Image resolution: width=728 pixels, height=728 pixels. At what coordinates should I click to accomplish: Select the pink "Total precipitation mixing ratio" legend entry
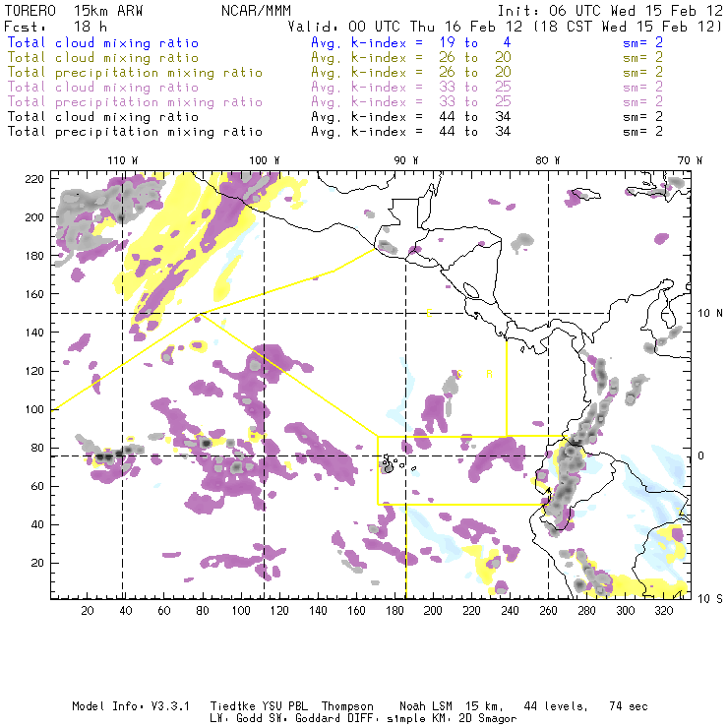[x=135, y=102]
